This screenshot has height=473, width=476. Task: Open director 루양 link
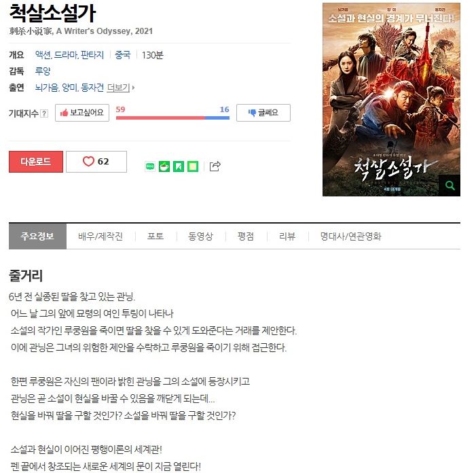[43, 71]
